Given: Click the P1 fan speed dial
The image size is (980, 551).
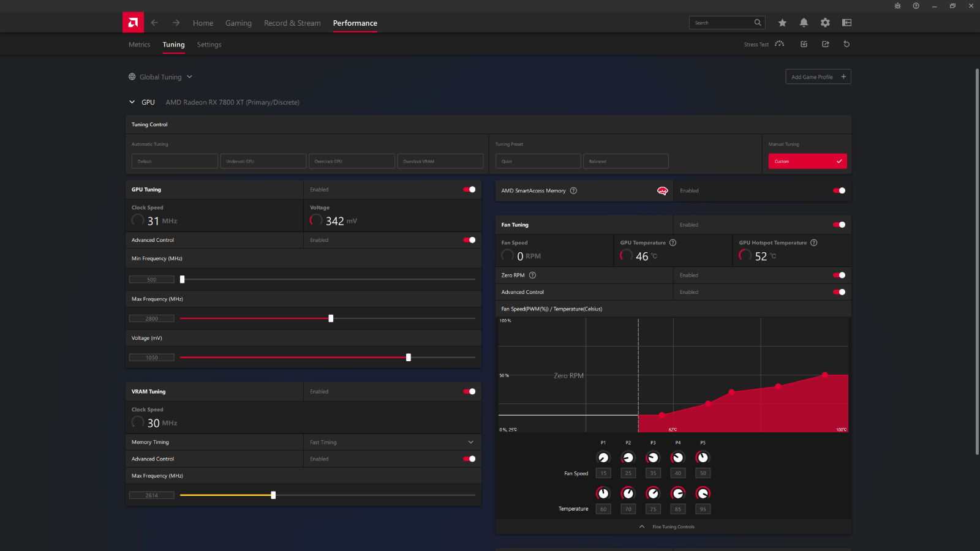Looking at the screenshot, I should (x=603, y=457).
